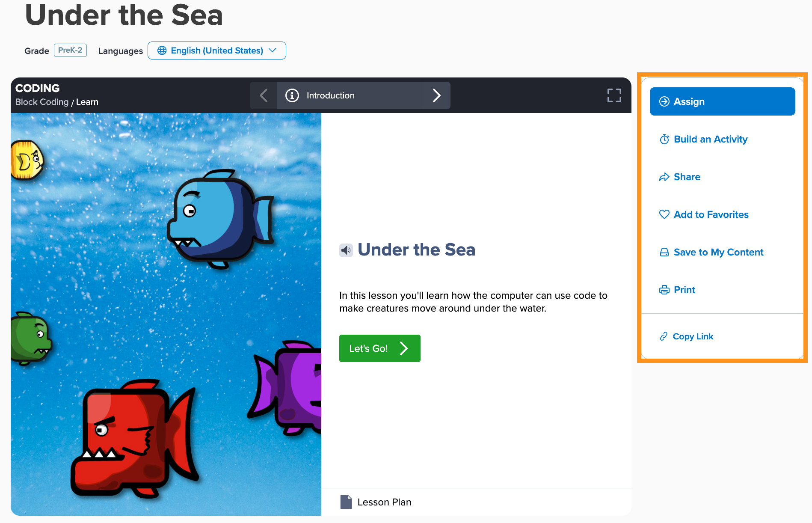Go to the next section arrow

(x=436, y=95)
